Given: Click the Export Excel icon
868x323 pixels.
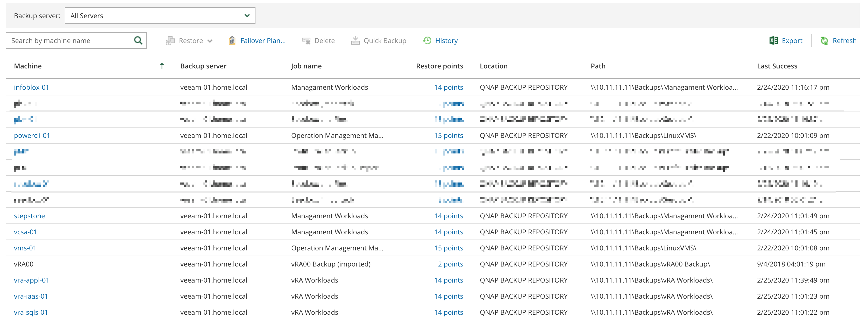Looking at the screenshot, I should pyautogui.click(x=773, y=40).
